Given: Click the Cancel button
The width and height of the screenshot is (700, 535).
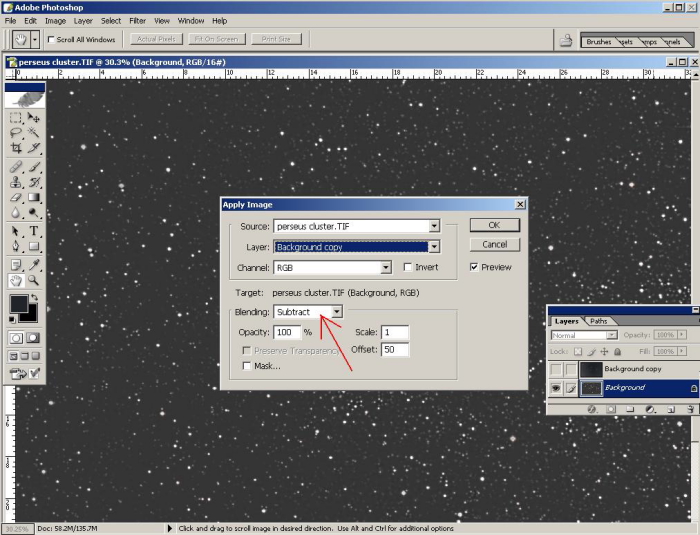Looking at the screenshot, I should click(494, 244).
